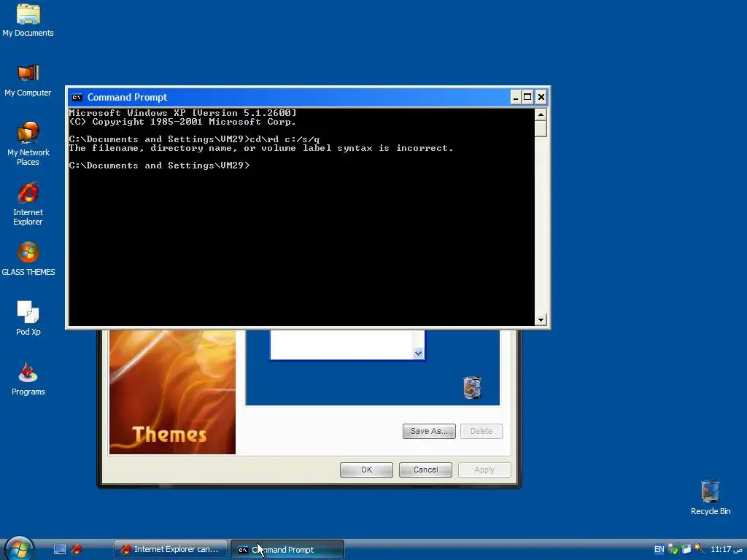Select the GLASS THEMES desktop icon

pos(28,259)
